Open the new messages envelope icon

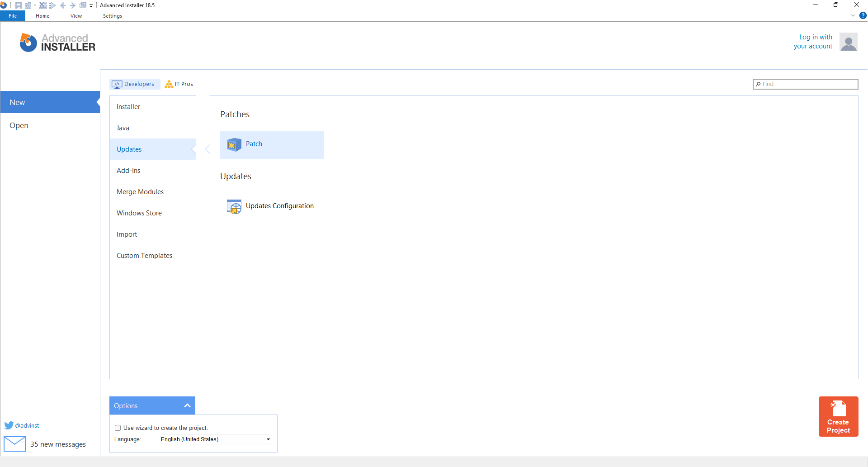click(15, 444)
